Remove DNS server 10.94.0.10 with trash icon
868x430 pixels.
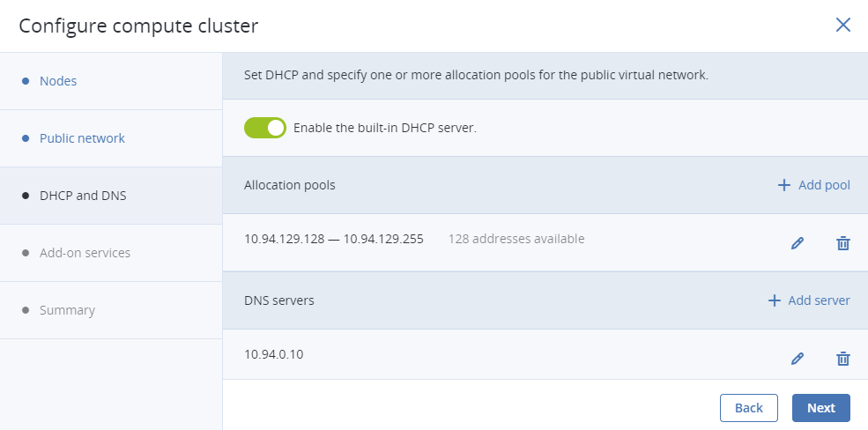point(842,359)
